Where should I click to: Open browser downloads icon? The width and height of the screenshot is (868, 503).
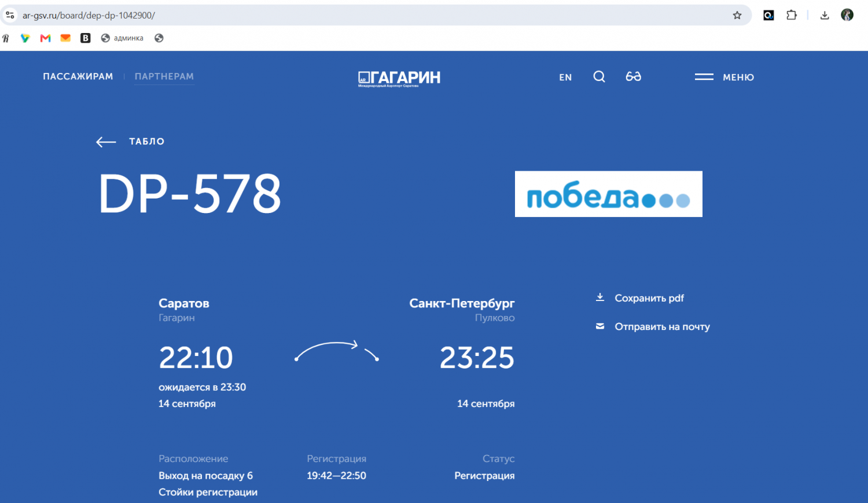click(825, 16)
